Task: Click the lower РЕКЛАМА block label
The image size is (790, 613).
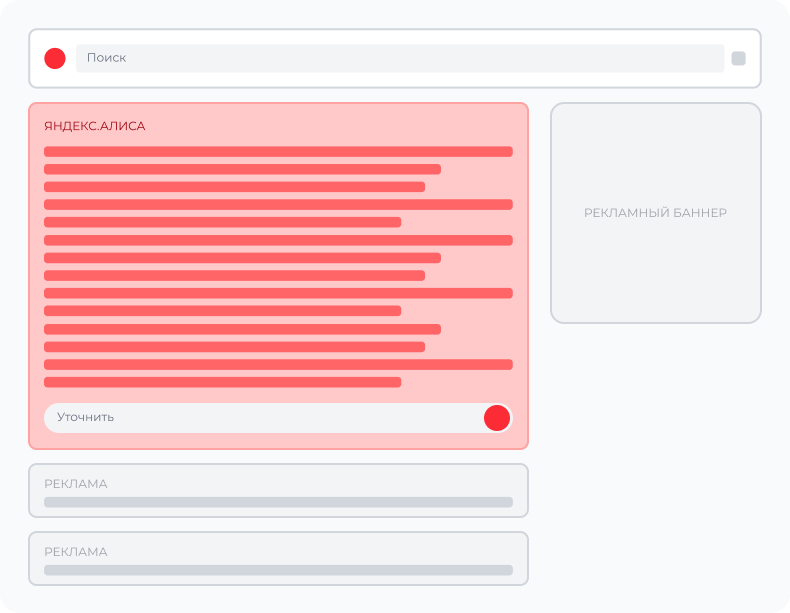Action: pos(76,552)
